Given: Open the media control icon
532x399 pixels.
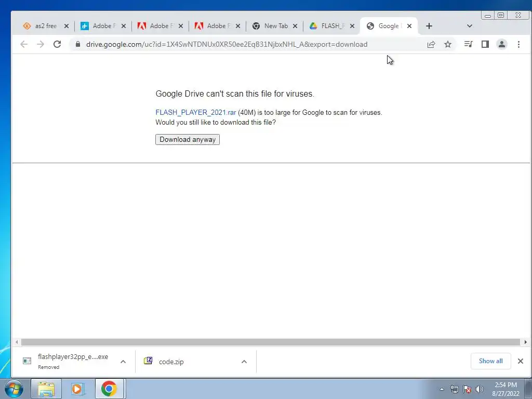Looking at the screenshot, I should coord(468,44).
